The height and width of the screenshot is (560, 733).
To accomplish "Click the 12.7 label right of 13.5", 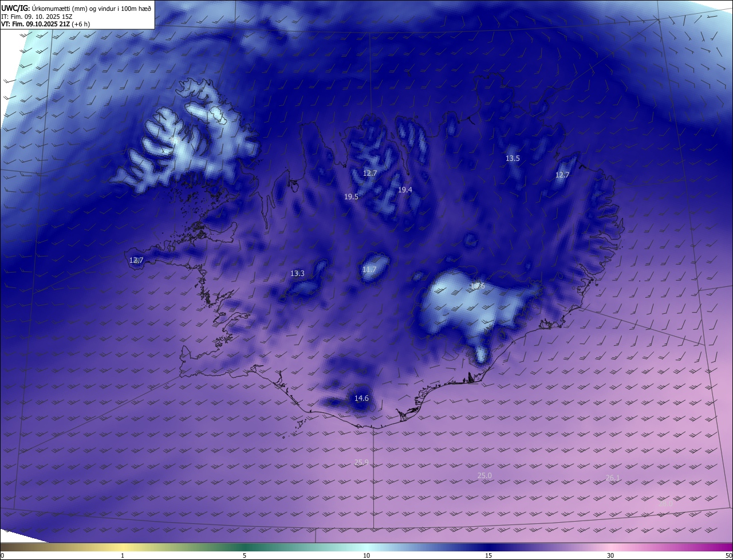I will (562, 175).
